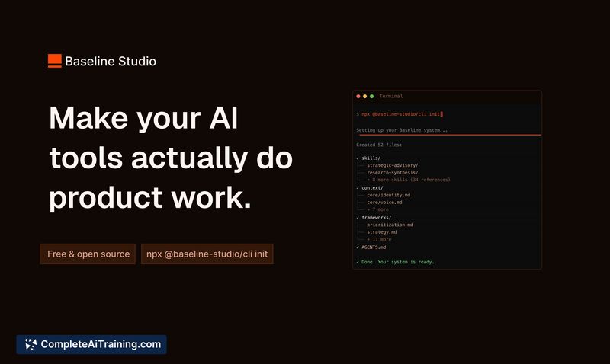
Task: Click the green maximize dot in Terminal
Action: [x=372, y=97]
